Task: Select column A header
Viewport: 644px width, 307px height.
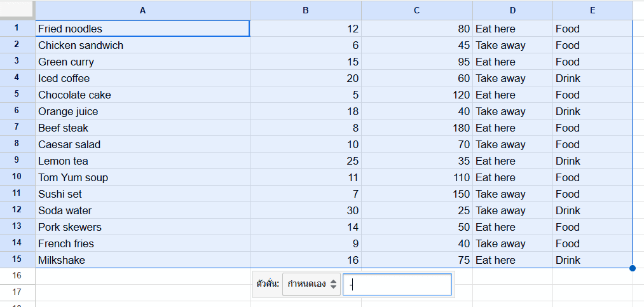Action: point(142,10)
